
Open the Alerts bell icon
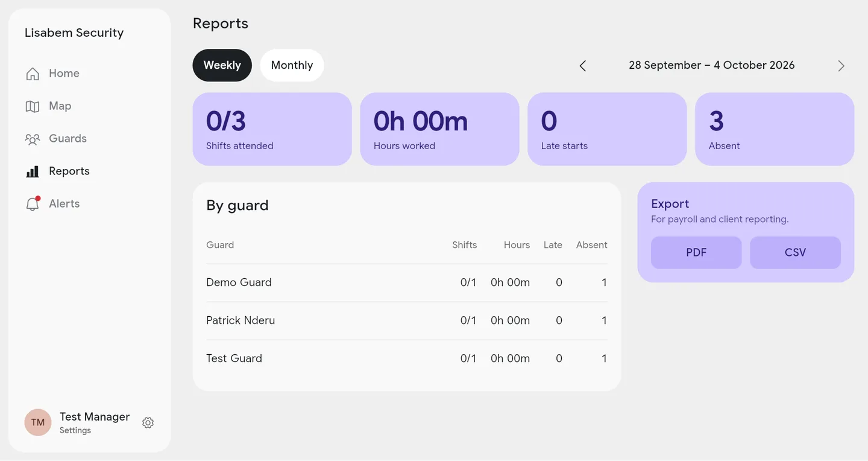(33, 204)
